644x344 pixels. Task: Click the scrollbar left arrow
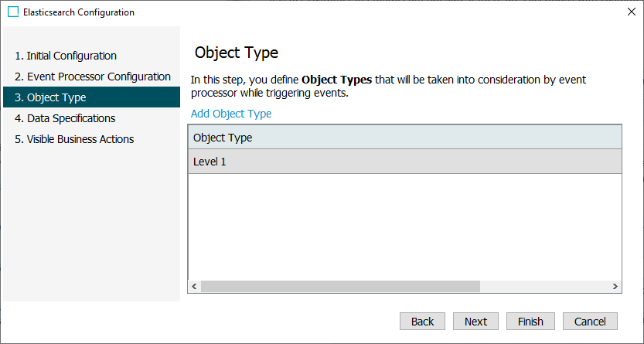coord(194,286)
